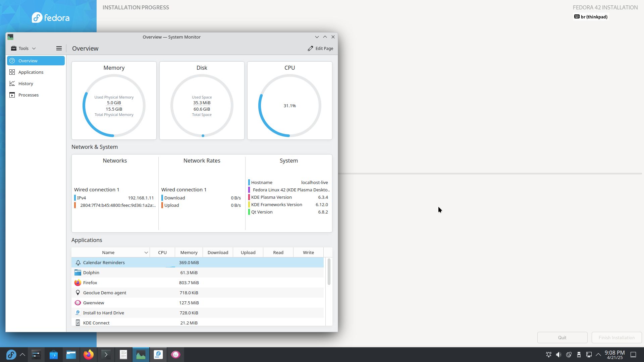Click the Show Desktop button on the panel

coord(633,355)
